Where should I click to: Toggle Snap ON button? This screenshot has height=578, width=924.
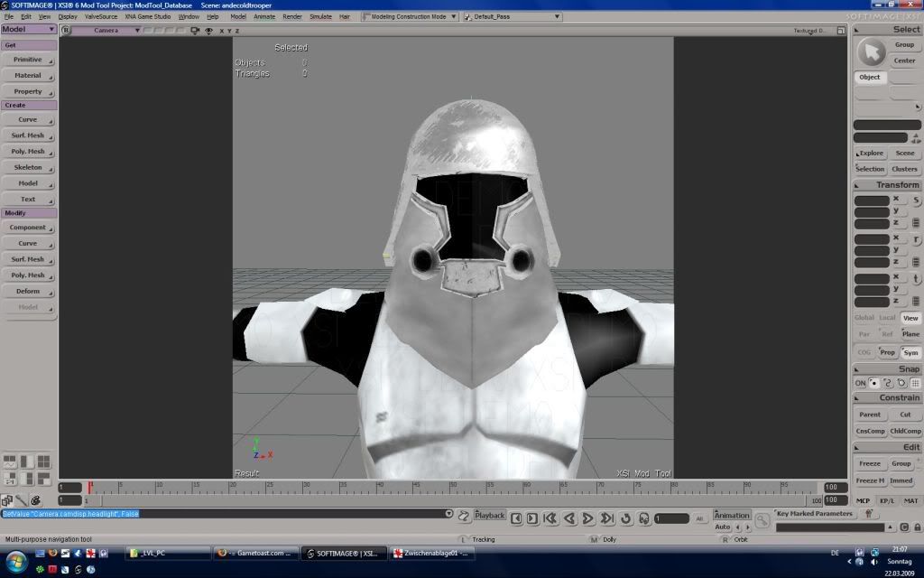pos(860,383)
